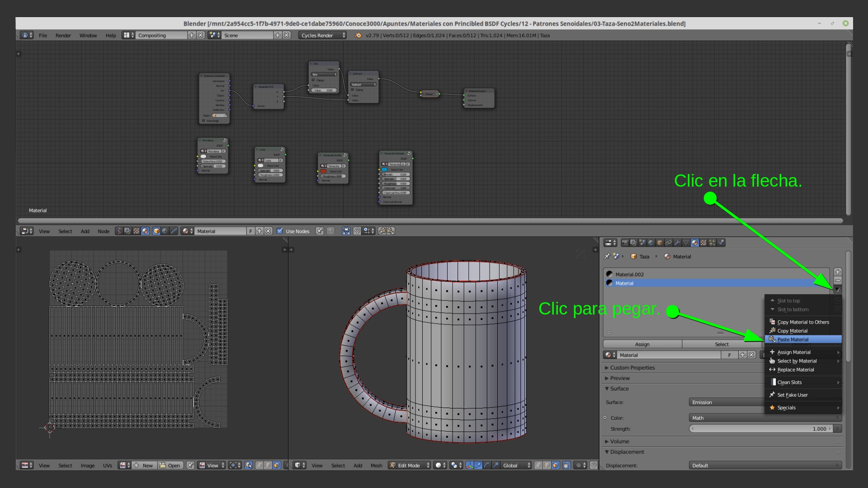Pin the node tree with pin icon
This screenshot has height=488, width=868.
pos(320,231)
